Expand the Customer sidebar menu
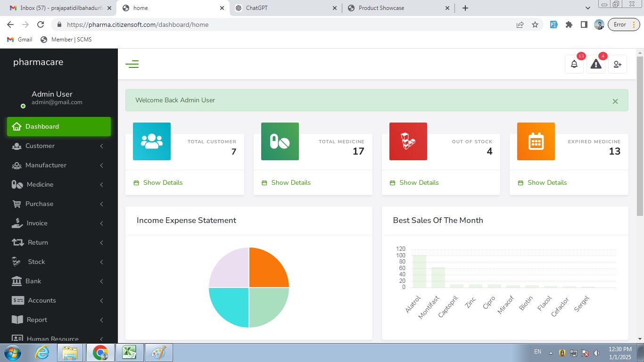Viewport: 644px width, 362px height. (x=40, y=146)
